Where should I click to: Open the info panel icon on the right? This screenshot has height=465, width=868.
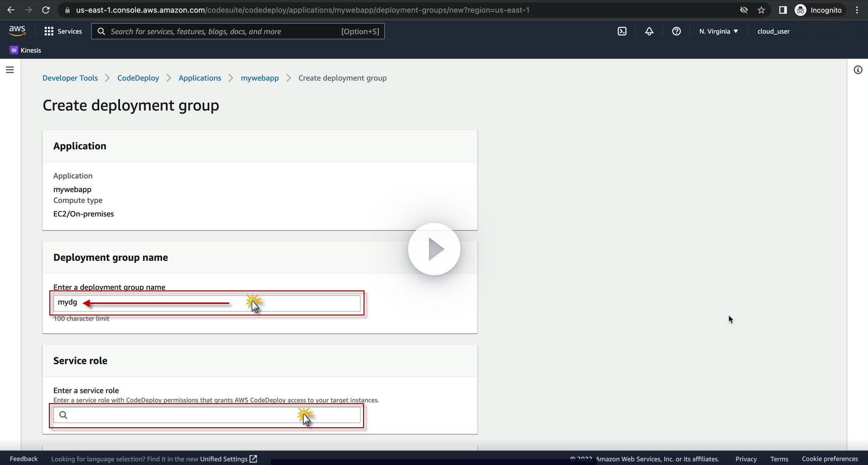click(858, 70)
